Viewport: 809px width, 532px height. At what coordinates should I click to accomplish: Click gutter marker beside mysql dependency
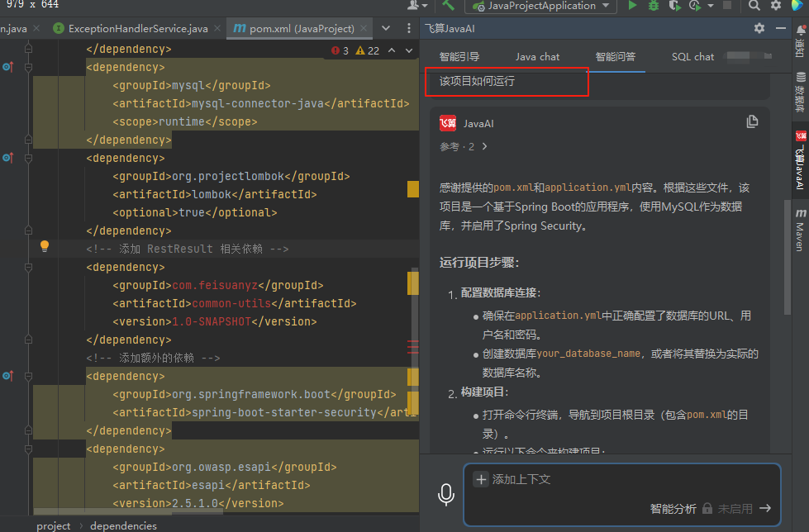7,67
